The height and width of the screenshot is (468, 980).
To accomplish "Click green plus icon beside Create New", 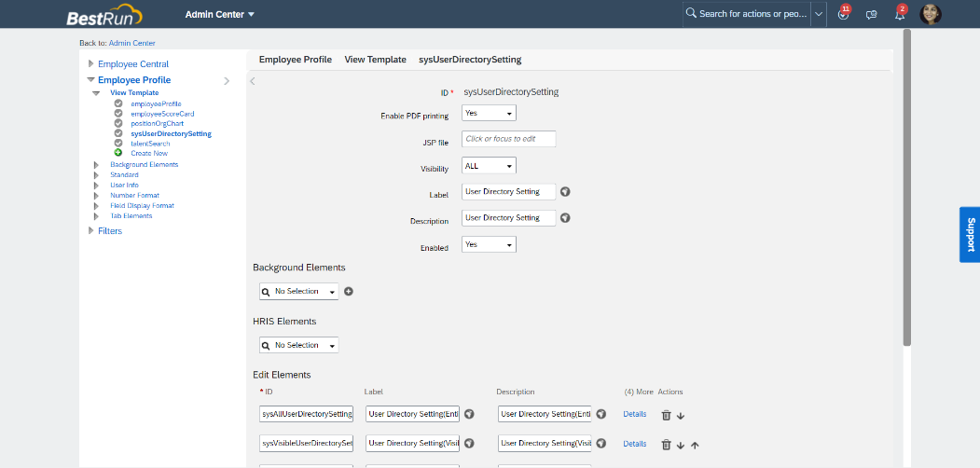I will 118,153.
